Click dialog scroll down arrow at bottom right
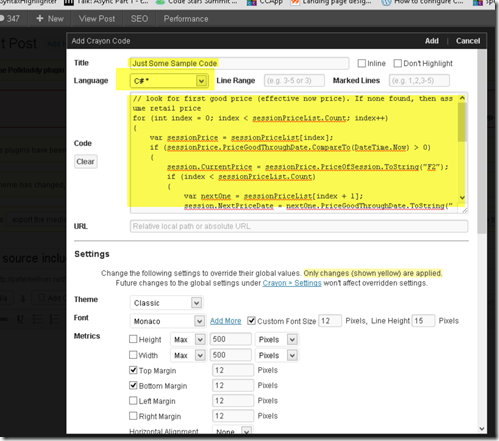Image resolution: width=499 pixels, height=441 pixels. pos(482,429)
